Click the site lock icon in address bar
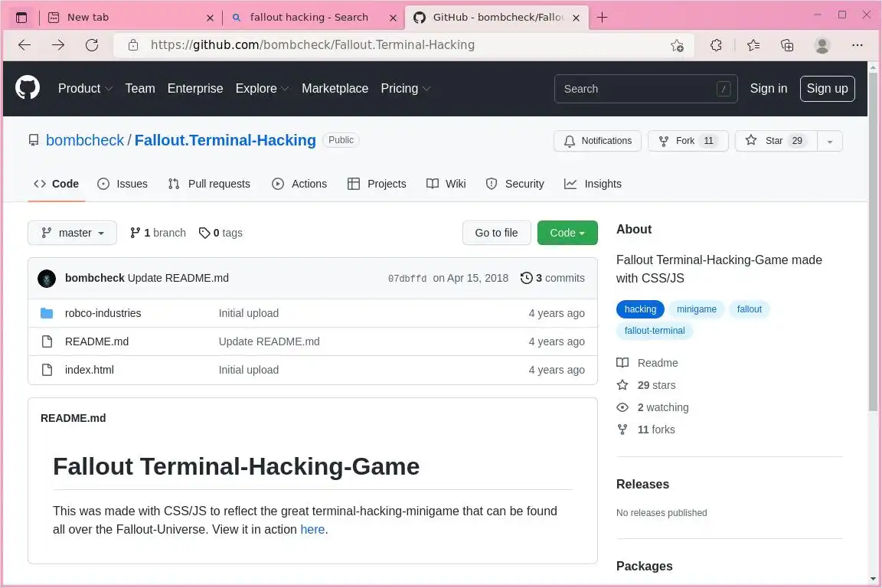 (133, 45)
